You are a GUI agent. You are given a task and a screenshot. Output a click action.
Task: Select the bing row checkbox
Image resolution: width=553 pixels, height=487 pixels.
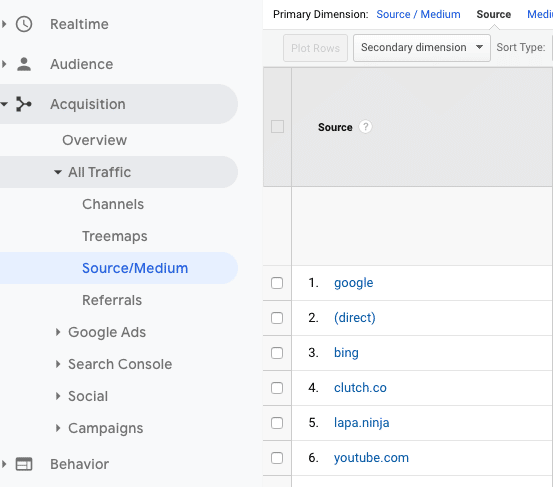tap(277, 353)
